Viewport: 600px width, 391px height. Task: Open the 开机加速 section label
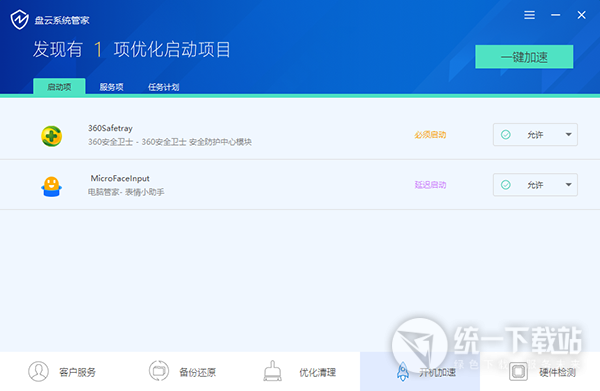click(x=437, y=372)
